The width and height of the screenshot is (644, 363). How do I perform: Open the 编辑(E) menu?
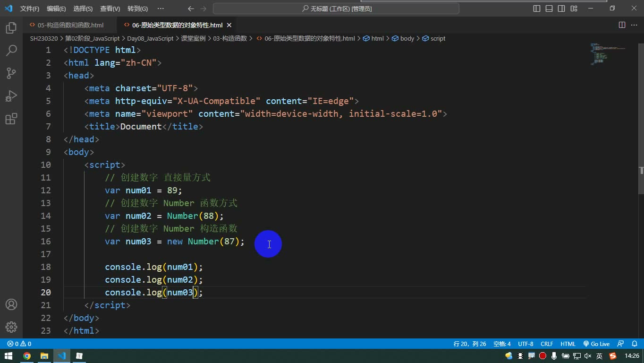(x=56, y=9)
